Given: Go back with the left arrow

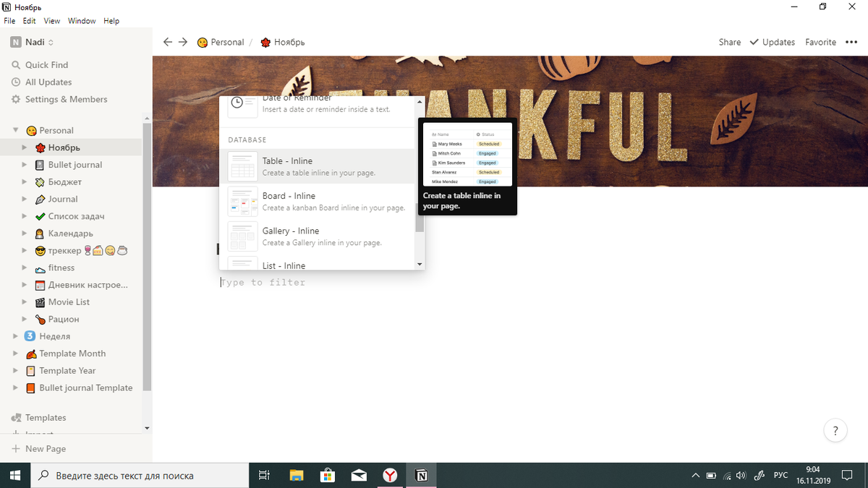Looking at the screenshot, I should tap(168, 42).
